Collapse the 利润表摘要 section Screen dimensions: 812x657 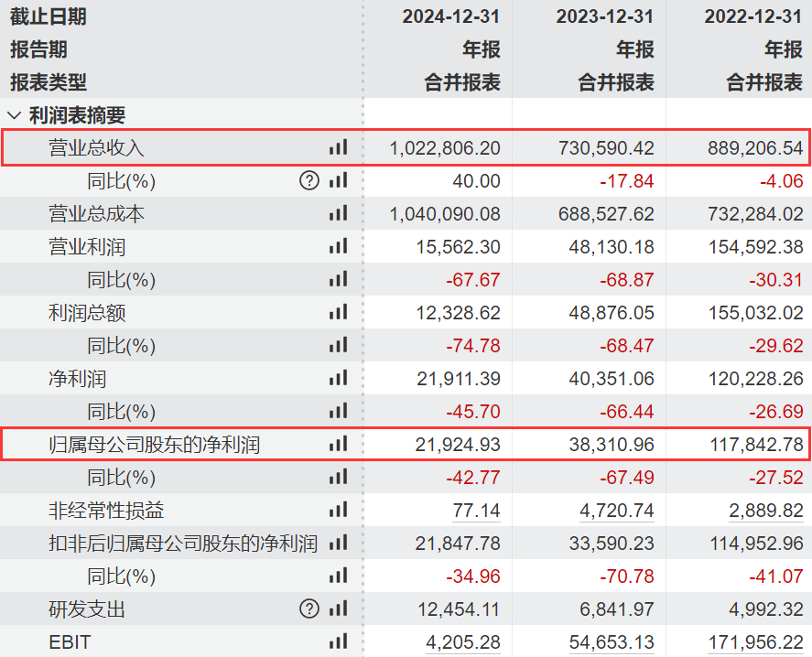14,115
